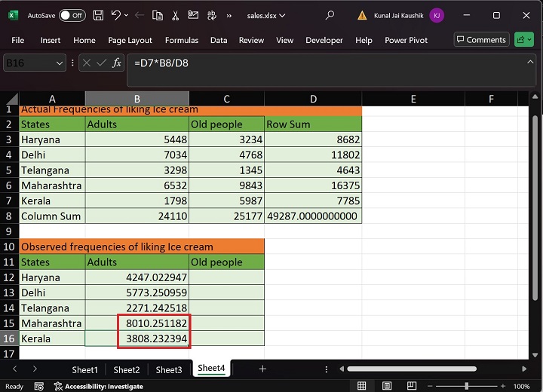
Task: Select Normal view icon in status bar
Action: [x=362, y=386]
